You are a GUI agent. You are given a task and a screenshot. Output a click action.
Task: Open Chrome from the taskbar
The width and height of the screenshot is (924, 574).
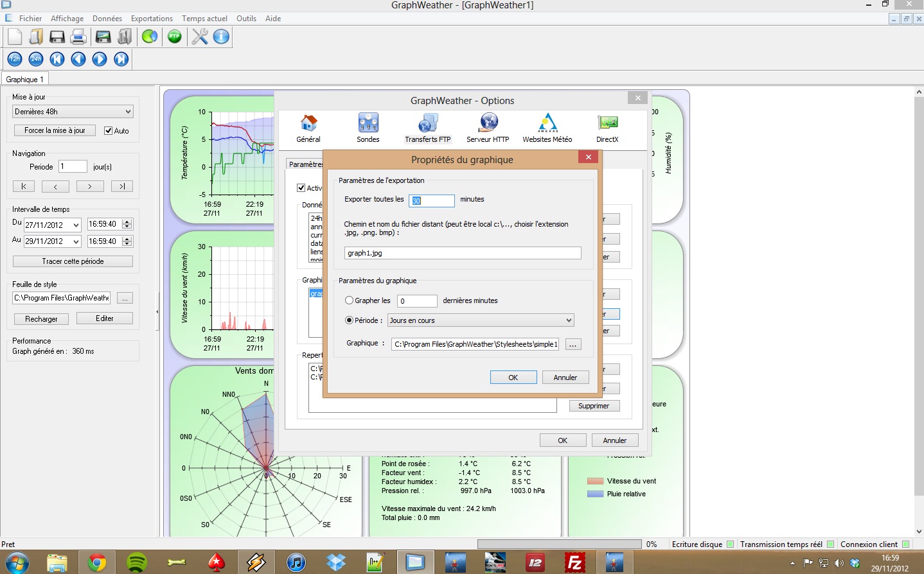[x=97, y=563]
